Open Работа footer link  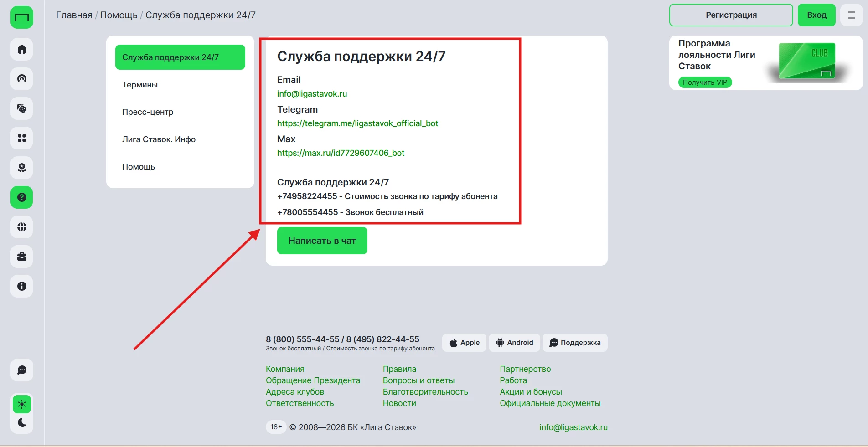pyautogui.click(x=513, y=380)
